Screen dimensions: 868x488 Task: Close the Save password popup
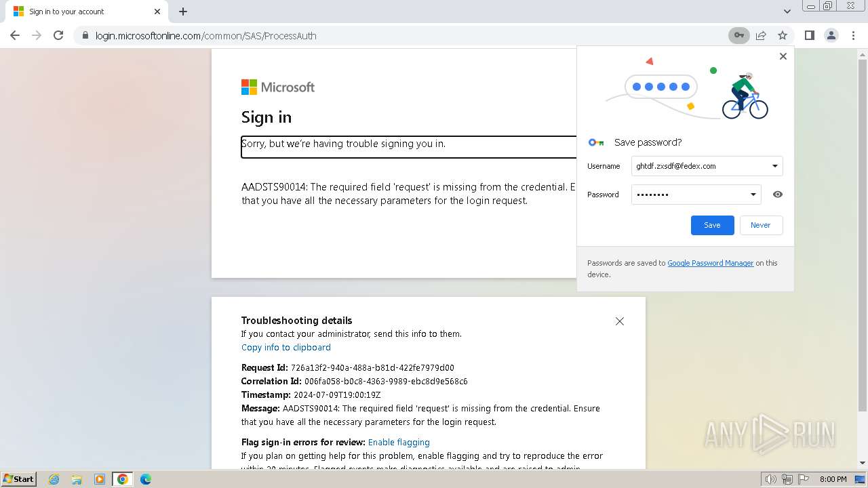[783, 56]
